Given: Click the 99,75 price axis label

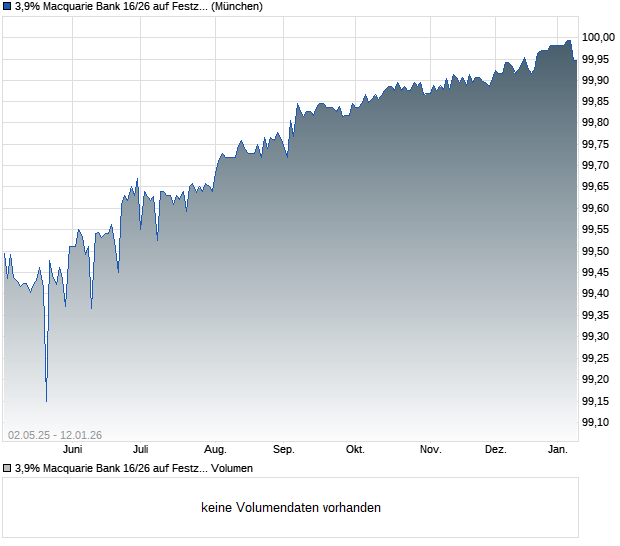Looking at the screenshot, I should 595,144.
